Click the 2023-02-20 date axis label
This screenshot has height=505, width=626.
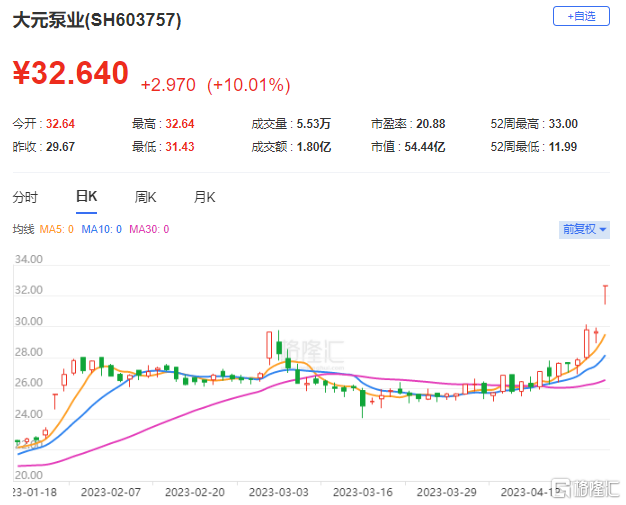[x=195, y=492]
